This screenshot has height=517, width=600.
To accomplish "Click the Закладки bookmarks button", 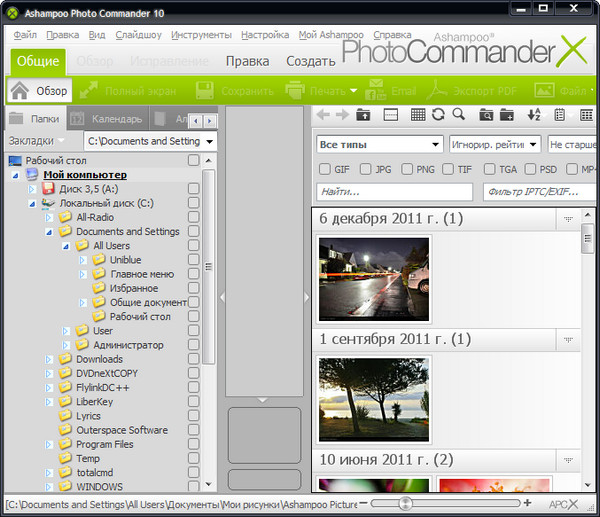I will pos(36,142).
